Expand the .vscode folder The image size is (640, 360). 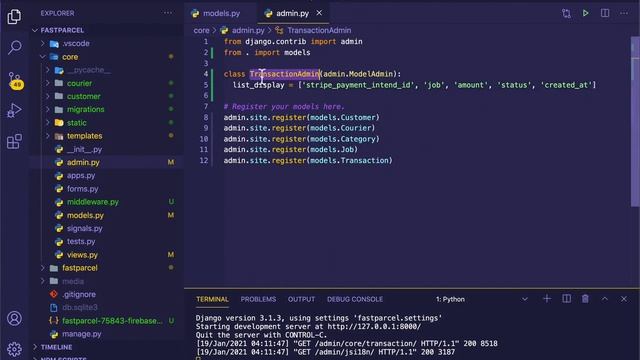pos(76,43)
